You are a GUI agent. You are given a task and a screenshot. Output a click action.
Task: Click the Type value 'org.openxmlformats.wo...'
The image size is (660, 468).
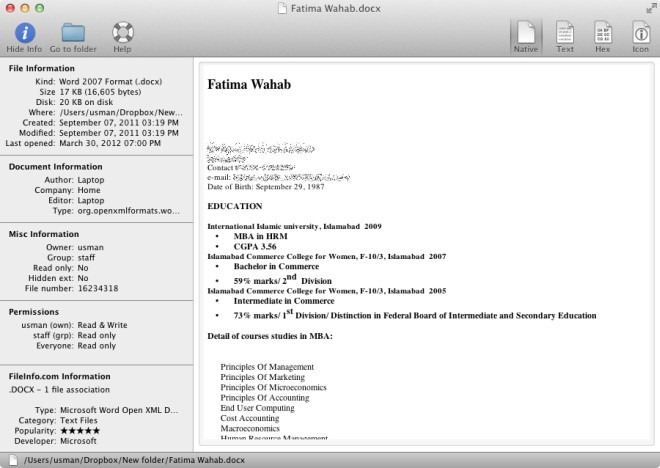pos(128,210)
